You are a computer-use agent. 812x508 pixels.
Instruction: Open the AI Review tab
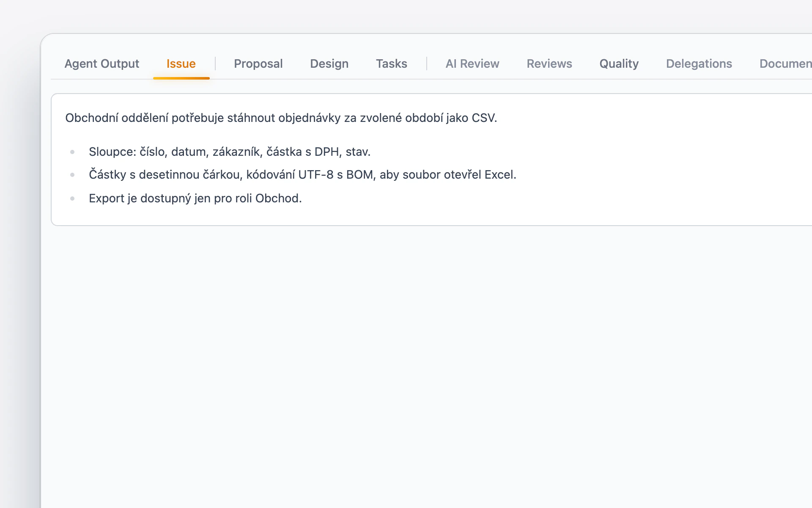click(x=472, y=63)
